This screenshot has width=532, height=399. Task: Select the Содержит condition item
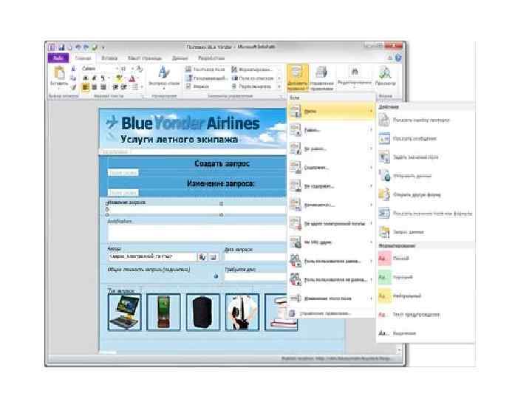click(331, 167)
